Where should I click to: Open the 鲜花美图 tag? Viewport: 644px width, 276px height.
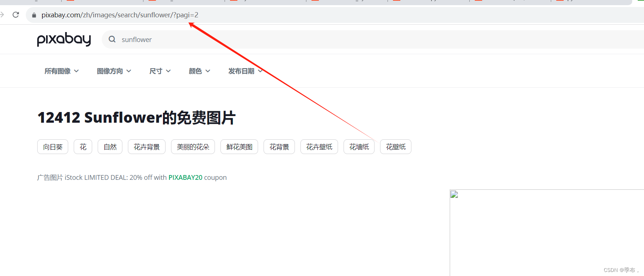pyautogui.click(x=239, y=147)
